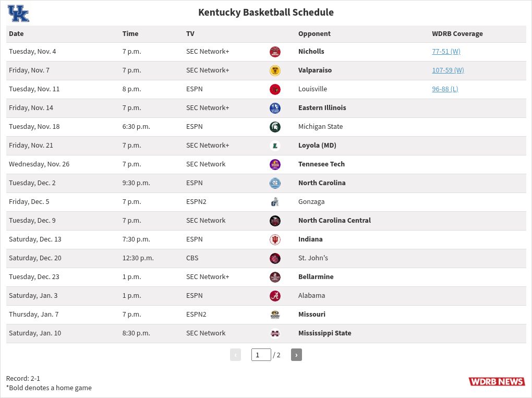Click the Alabama Crimson Tide logo
Image resolution: width=532 pixels, height=398 pixels.
pyautogui.click(x=275, y=296)
